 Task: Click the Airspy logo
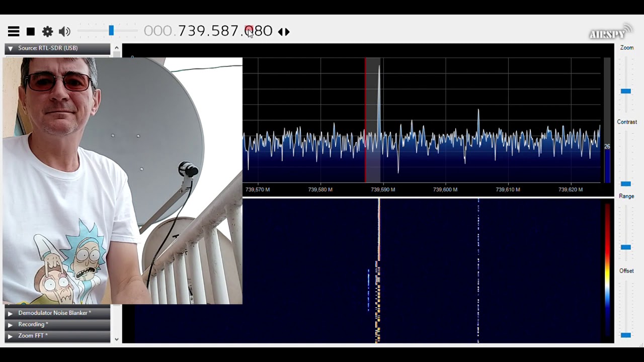pyautogui.click(x=610, y=32)
